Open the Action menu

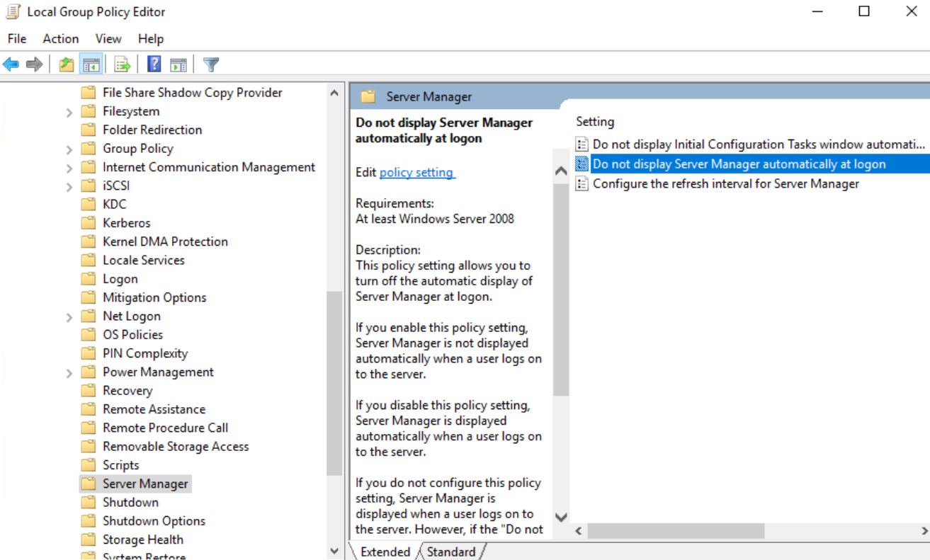click(x=60, y=39)
